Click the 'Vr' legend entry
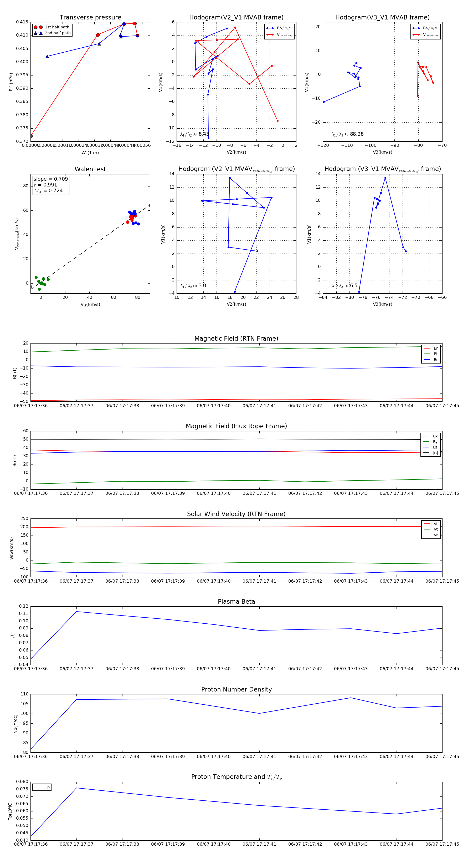This screenshot has width=473, height=868. 431,524
